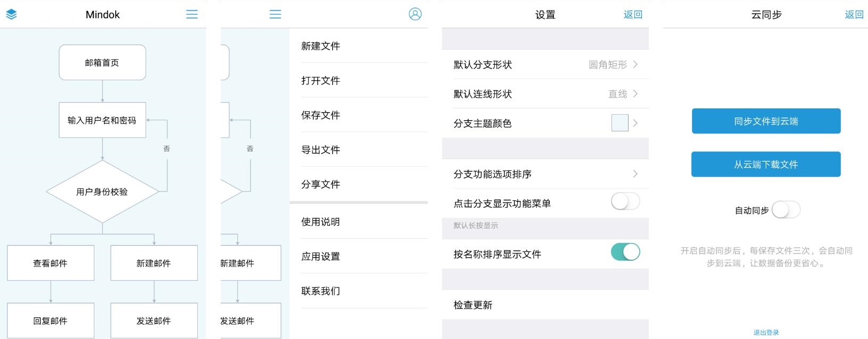Select the 邮箱首页 flowchart node
Viewport: 868px width, 339px height.
coord(102,62)
